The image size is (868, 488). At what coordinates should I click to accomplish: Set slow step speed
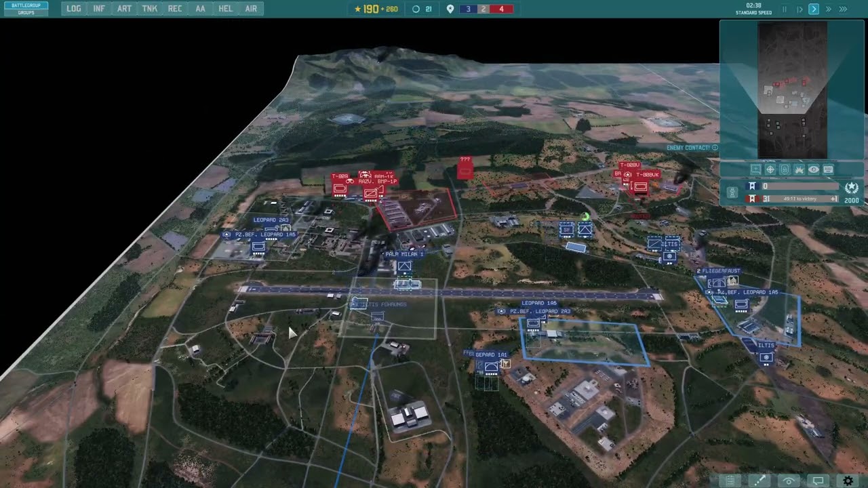(800, 9)
